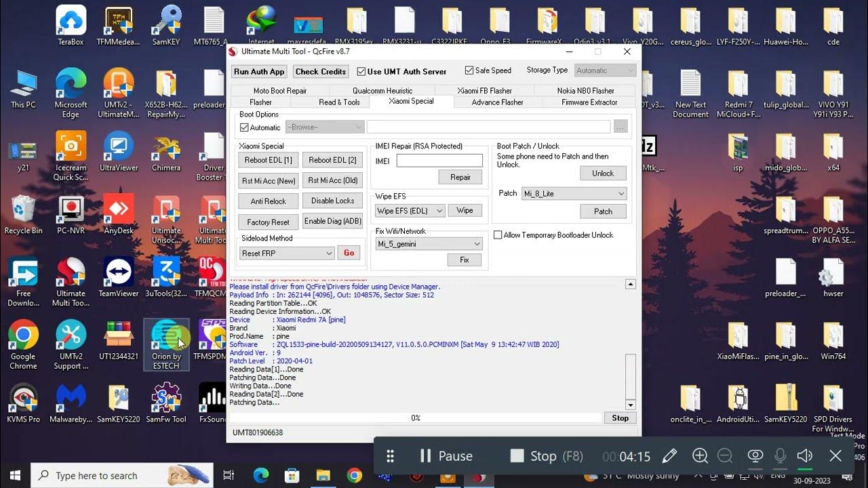Open Wipe EFS (EDL) dropdown

point(410,211)
